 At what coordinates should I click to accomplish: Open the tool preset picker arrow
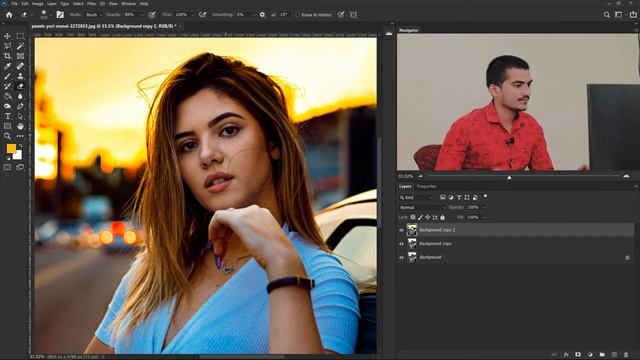tap(31, 15)
